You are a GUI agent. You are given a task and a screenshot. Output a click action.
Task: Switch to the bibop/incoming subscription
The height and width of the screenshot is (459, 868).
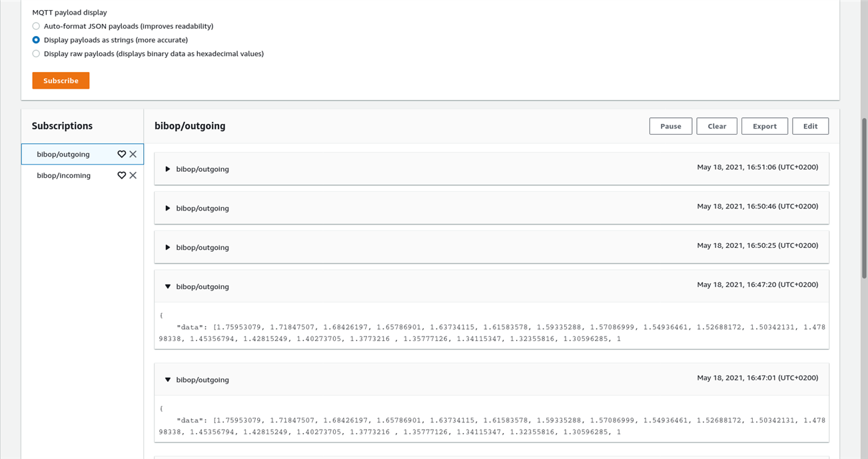(63, 175)
